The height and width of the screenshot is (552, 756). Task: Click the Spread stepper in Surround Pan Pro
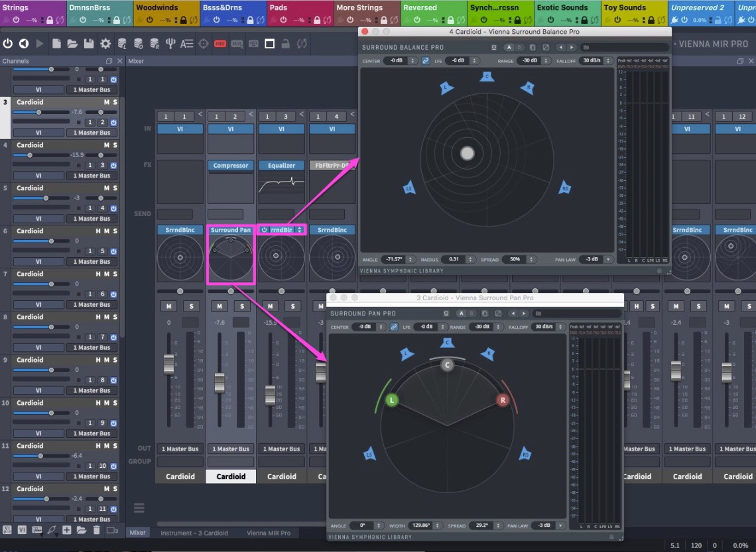498,525
